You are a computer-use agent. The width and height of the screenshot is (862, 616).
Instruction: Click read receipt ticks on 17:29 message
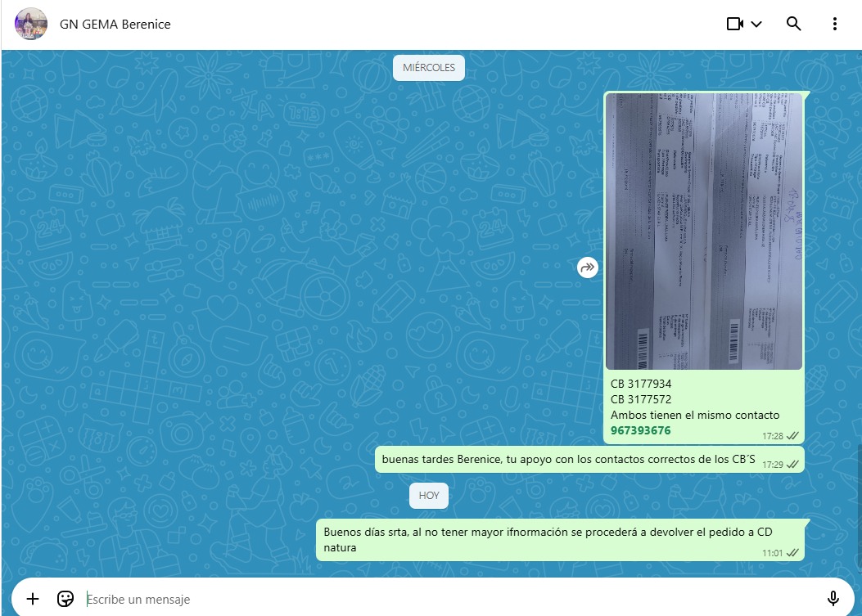coord(792,464)
